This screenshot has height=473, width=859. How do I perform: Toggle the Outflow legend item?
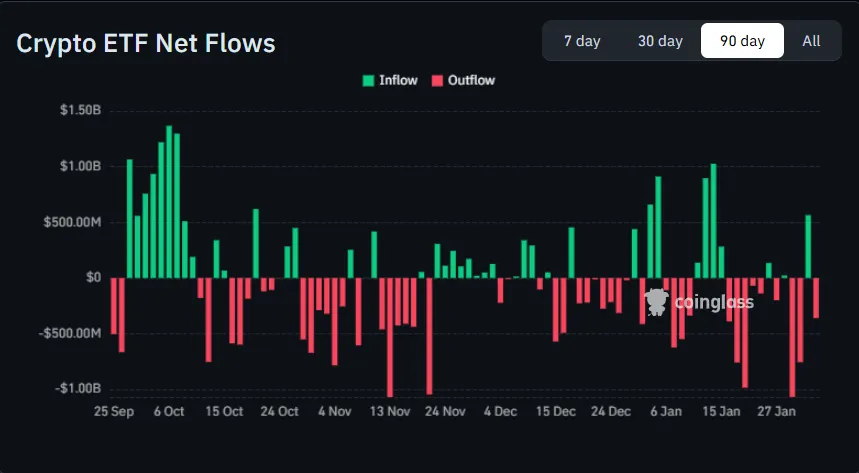(x=463, y=81)
